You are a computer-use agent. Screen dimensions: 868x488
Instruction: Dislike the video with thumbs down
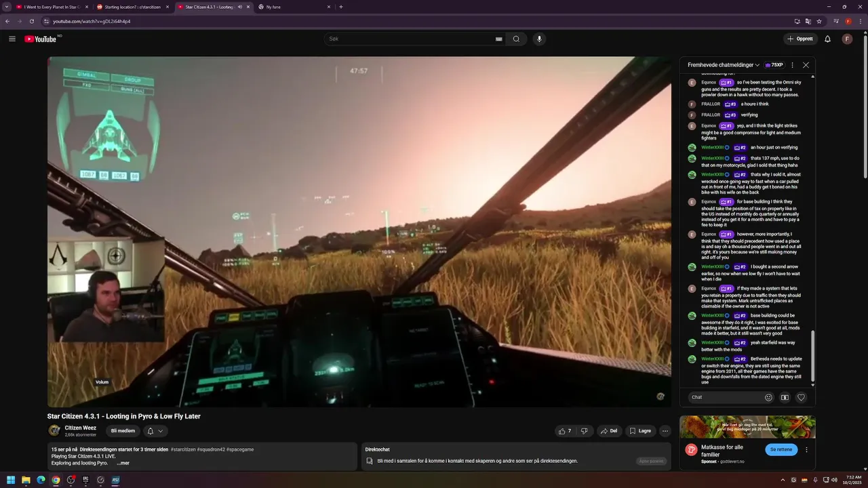tap(584, 430)
